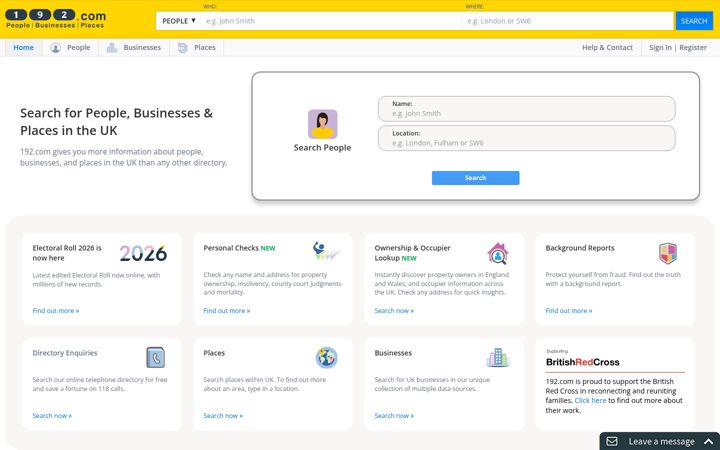Click the Ownership & Occupier Lookup heading
This screenshot has height=450, width=720.
[412, 253]
